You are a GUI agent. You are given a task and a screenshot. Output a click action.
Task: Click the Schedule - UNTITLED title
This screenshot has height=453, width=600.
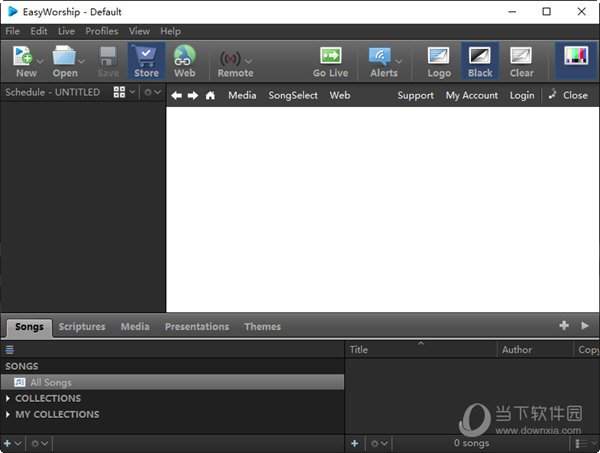pyautogui.click(x=52, y=92)
